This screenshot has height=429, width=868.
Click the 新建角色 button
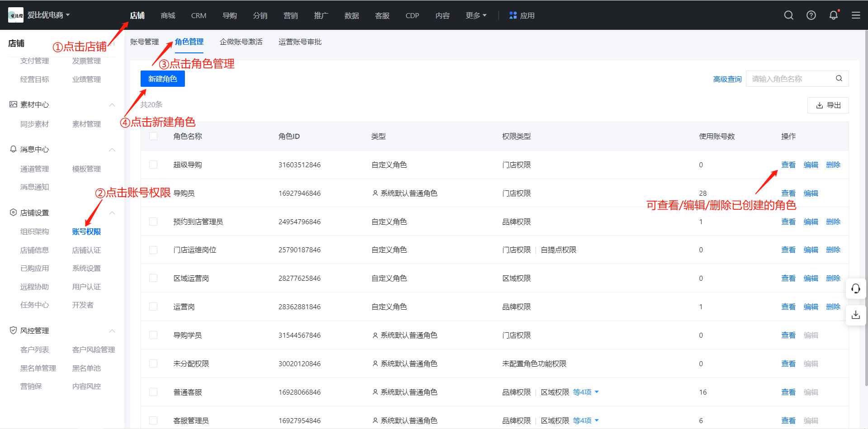(x=163, y=79)
